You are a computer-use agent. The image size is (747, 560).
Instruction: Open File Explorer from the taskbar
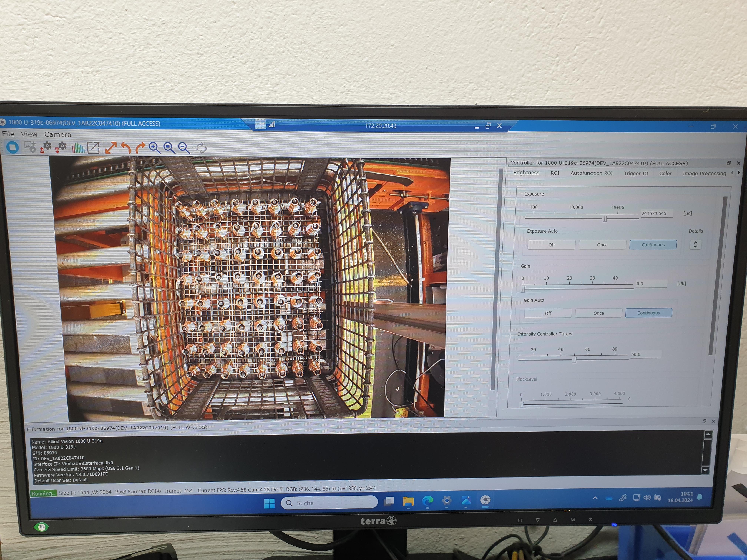408,502
